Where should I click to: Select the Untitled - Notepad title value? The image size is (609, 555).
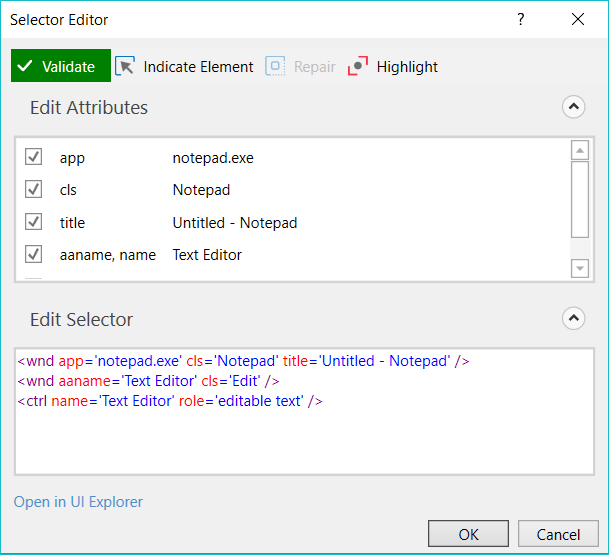[235, 223]
